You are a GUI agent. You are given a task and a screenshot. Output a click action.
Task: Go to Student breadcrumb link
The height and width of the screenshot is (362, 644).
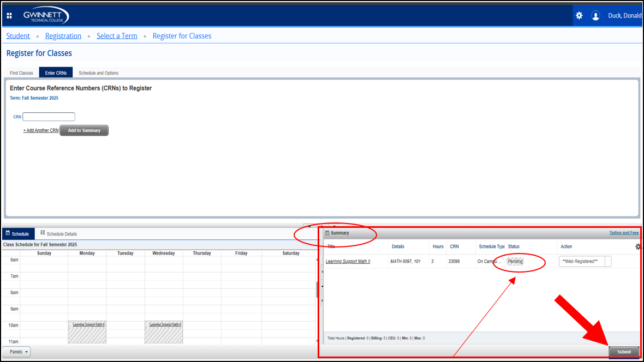click(x=18, y=36)
